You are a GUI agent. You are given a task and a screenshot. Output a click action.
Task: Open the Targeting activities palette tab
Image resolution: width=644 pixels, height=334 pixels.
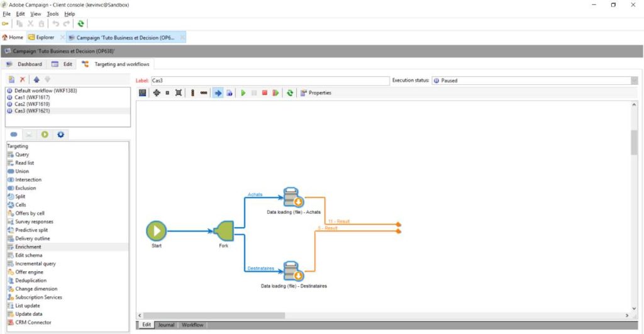[x=14, y=135]
